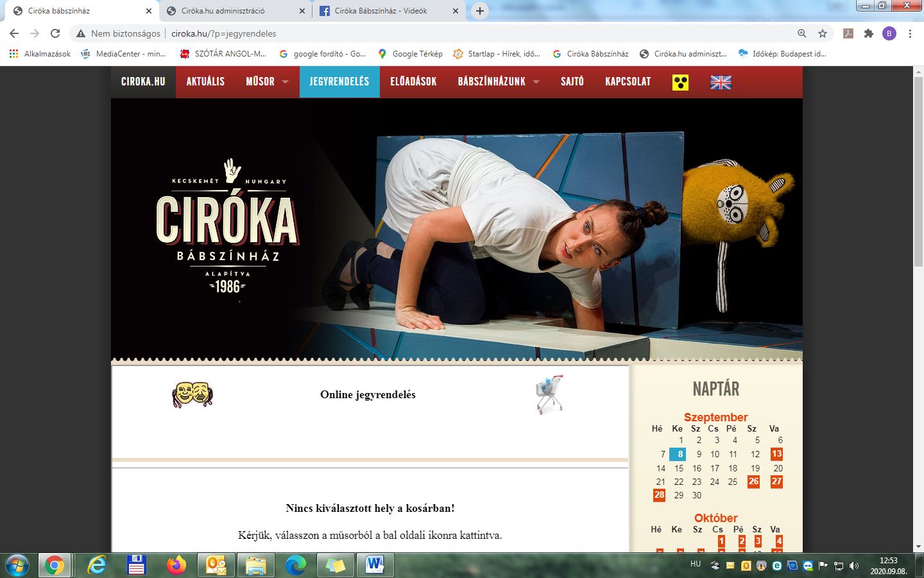Screen dimensions: 924x578
Task: Open the Chrome extensions puzzle icon
Action: point(869,33)
